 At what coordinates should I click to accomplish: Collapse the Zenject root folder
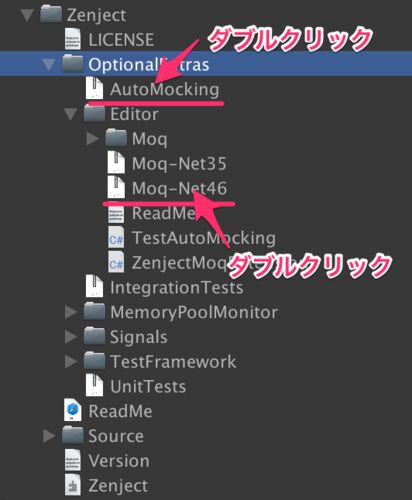27,15
